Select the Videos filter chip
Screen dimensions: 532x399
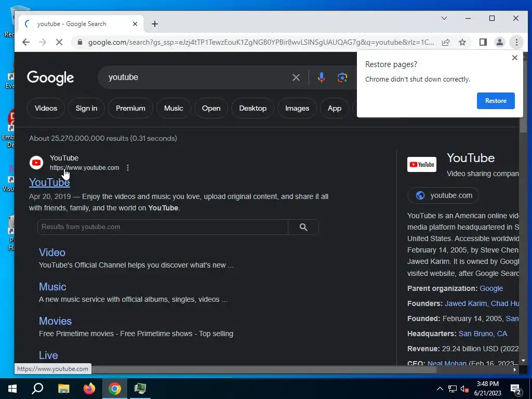pos(46,108)
